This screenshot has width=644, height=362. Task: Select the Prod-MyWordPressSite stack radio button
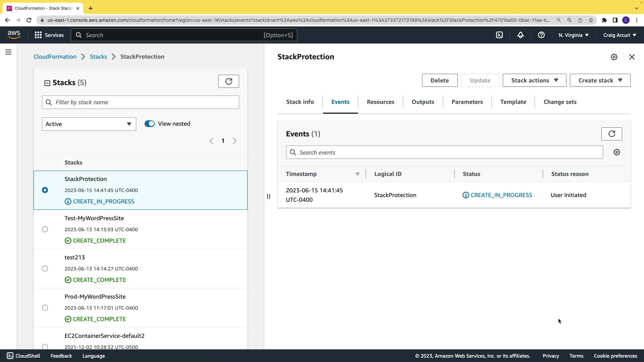[x=45, y=308]
